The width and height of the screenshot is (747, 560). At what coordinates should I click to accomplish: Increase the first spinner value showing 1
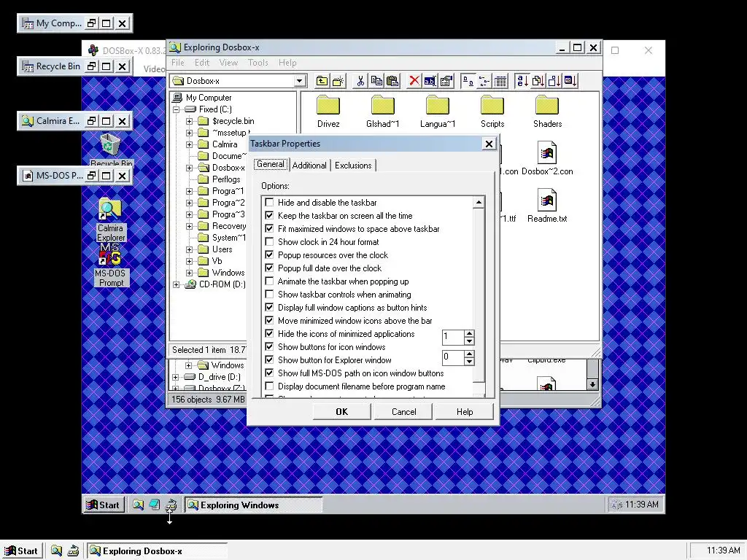(x=469, y=334)
